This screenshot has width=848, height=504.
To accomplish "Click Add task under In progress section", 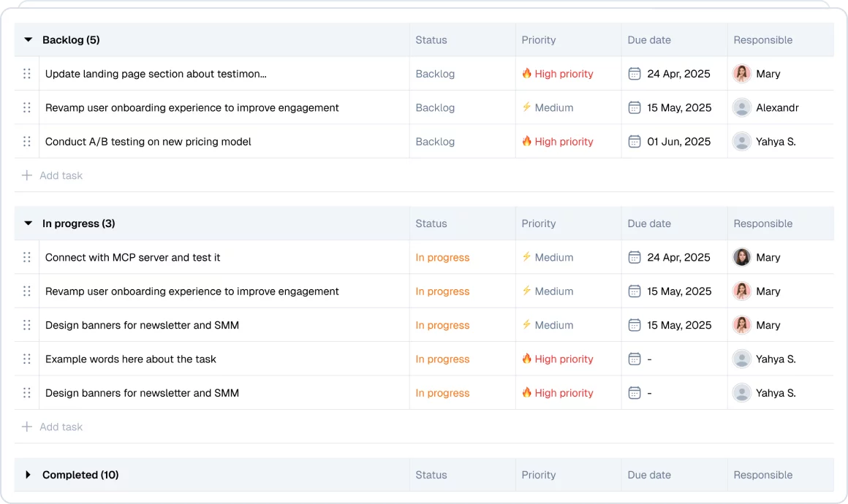I will pos(61,427).
